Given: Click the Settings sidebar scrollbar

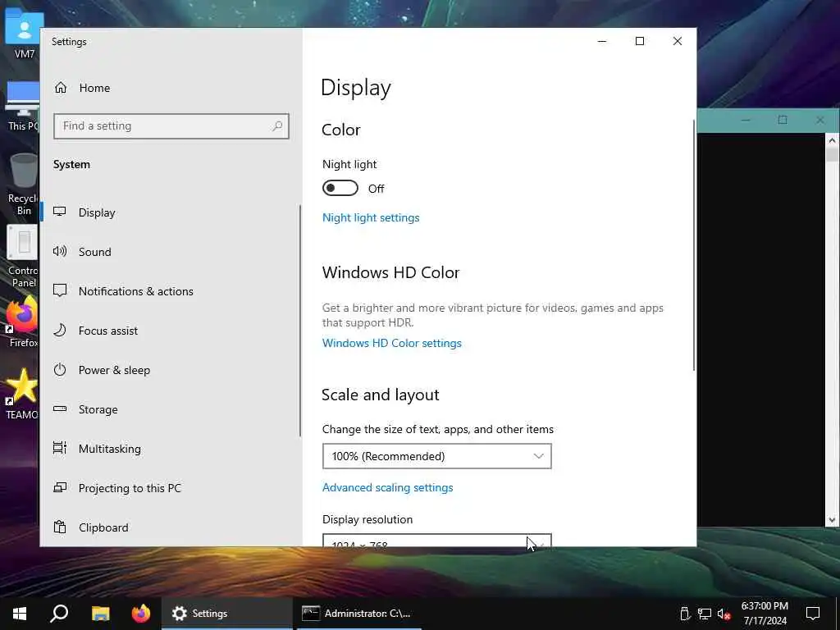Looking at the screenshot, I should click(x=300, y=321).
